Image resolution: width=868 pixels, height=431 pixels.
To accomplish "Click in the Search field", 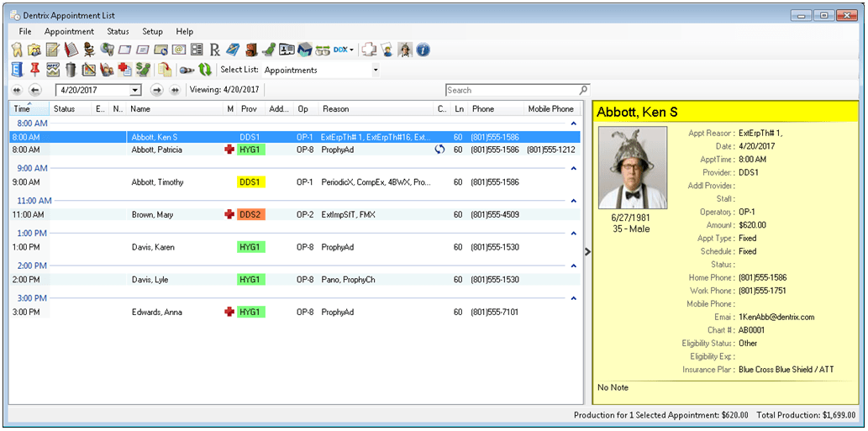I will (512, 90).
